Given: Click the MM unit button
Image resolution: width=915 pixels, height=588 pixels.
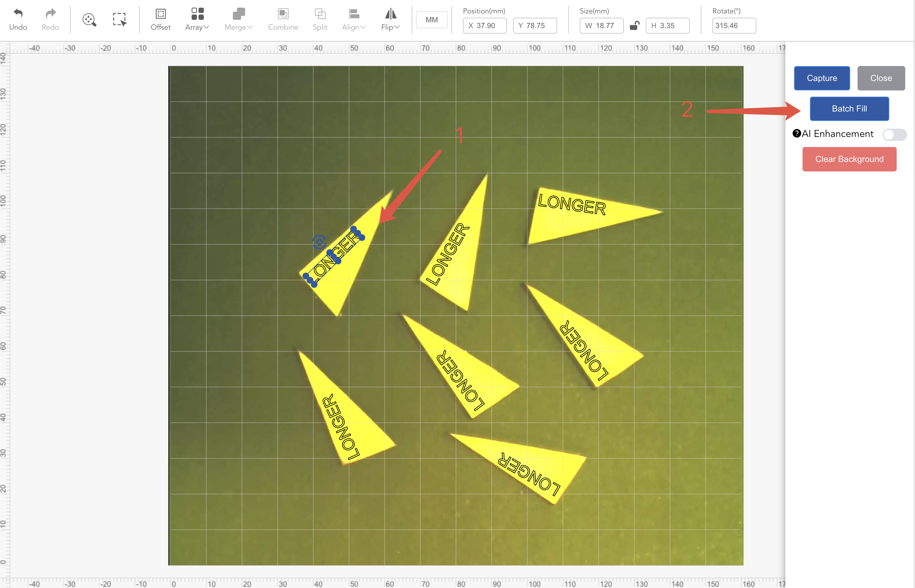Looking at the screenshot, I should point(431,20).
